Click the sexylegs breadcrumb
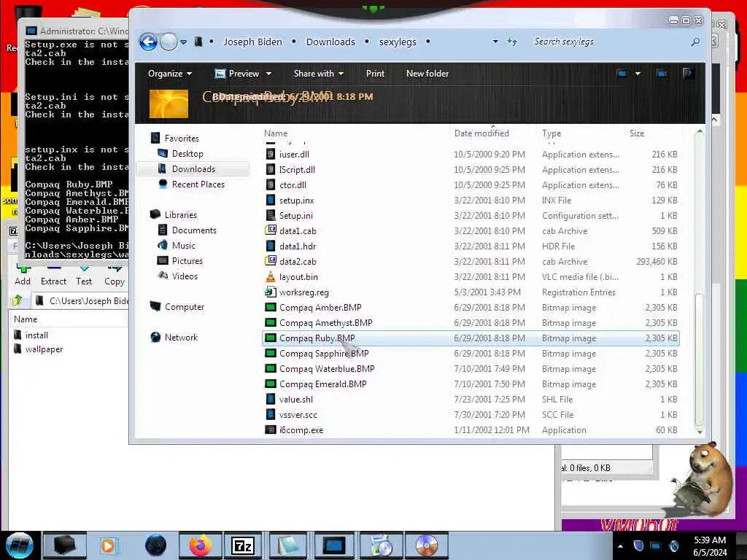 398,42
